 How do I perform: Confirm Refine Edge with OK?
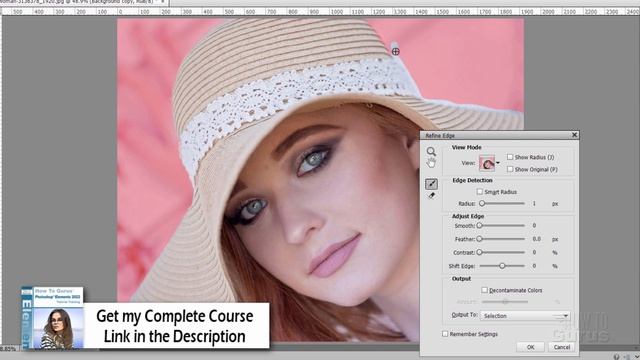(x=530, y=347)
